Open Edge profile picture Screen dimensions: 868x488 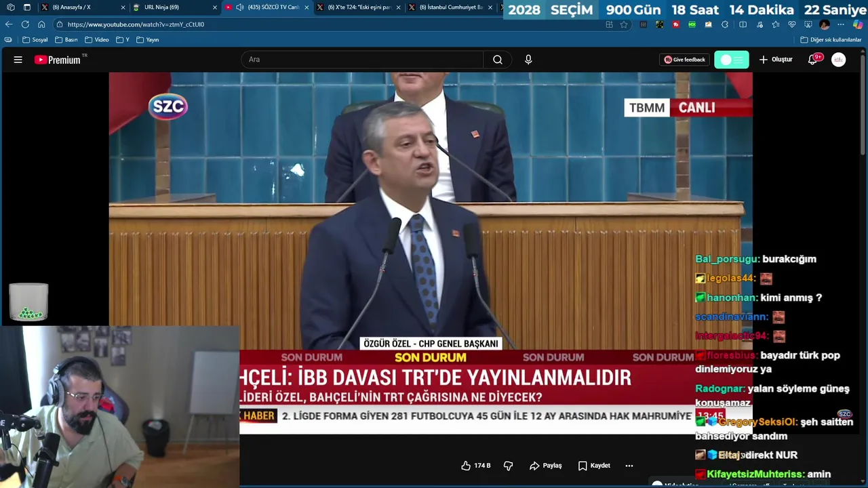point(825,24)
